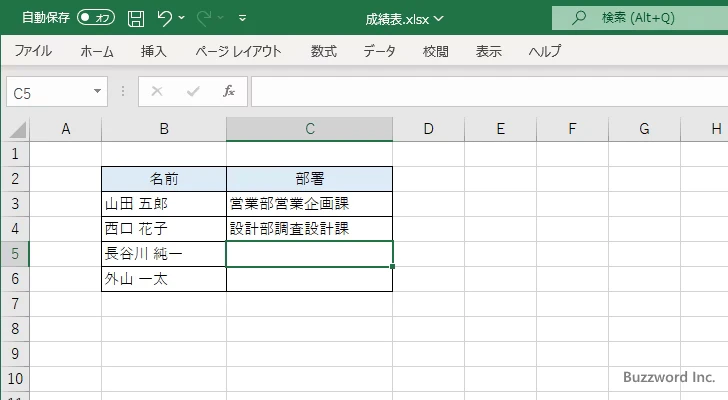Select the cell containing 長谷川 純一
The height and width of the screenshot is (400, 728).
pyautogui.click(x=164, y=254)
